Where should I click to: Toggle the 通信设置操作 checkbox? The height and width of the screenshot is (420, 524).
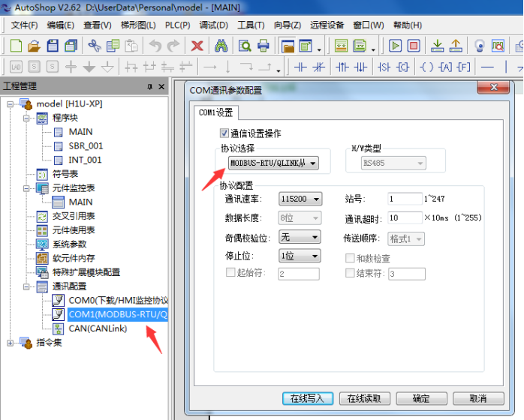pyautogui.click(x=224, y=133)
